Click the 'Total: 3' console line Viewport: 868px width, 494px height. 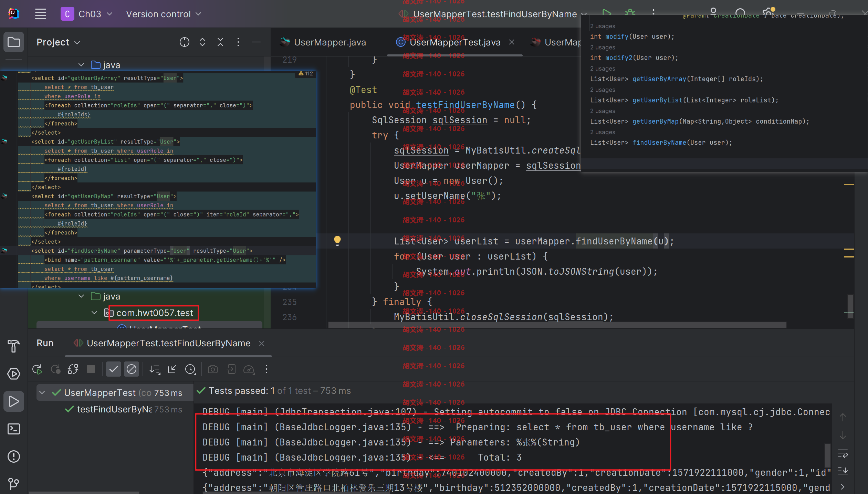coord(362,458)
